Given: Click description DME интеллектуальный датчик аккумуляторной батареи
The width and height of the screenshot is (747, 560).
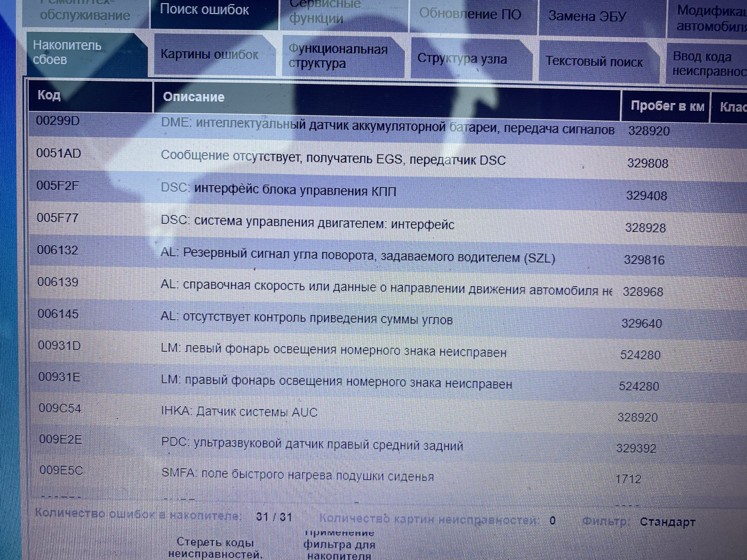Looking at the screenshot, I should (388, 126).
